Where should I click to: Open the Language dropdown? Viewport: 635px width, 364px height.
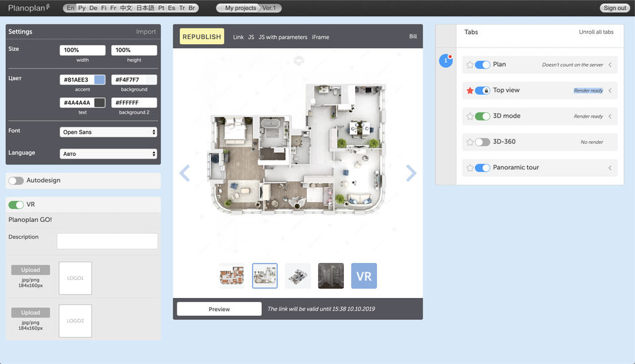coord(108,154)
